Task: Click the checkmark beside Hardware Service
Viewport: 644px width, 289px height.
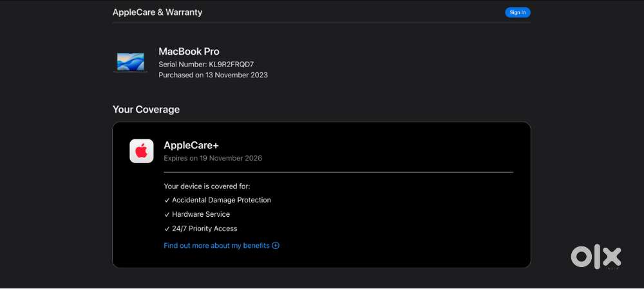Action: tap(167, 214)
